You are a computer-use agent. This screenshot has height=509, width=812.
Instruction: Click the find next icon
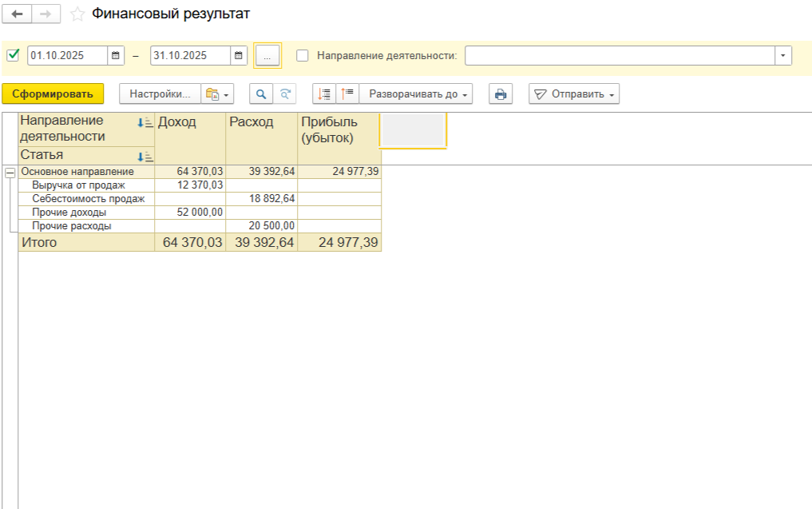[285, 94]
